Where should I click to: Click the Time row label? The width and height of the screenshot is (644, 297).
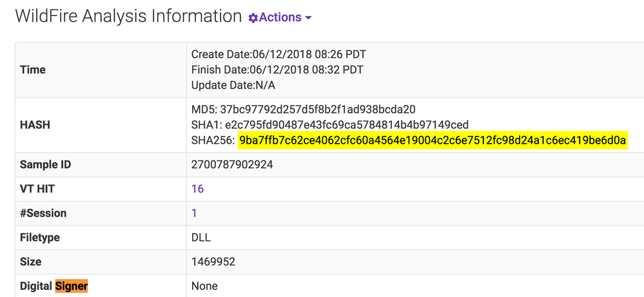click(33, 70)
